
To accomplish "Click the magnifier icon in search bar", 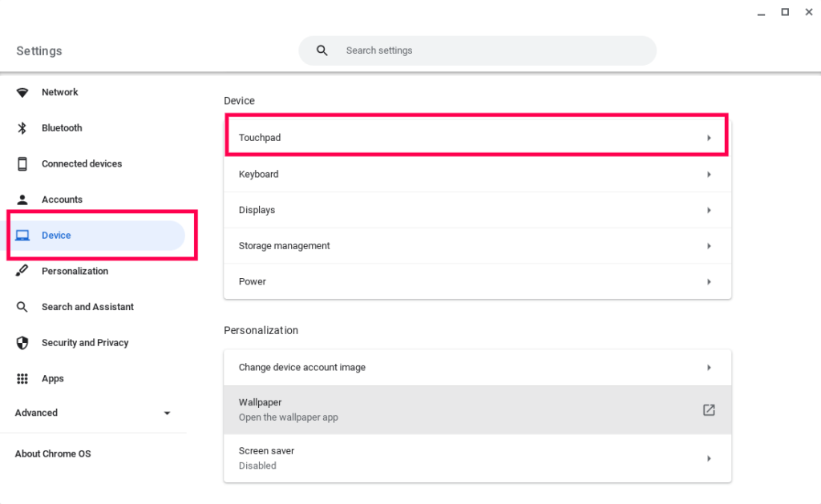I will pos(322,50).
